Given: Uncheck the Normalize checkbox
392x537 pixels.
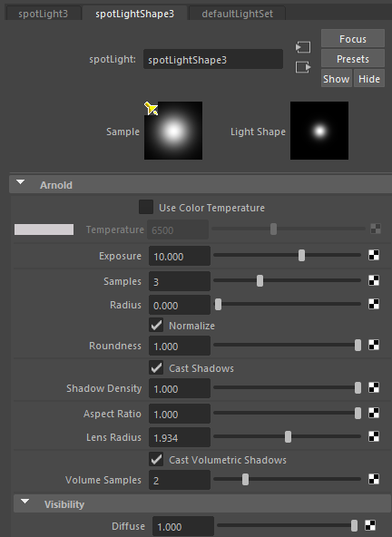Looking at the screenshot, I should tap(156, 325).
